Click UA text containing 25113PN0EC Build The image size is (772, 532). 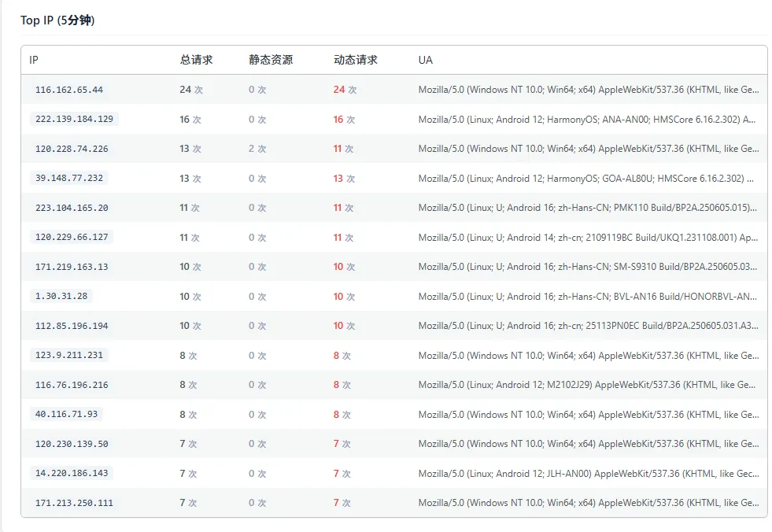(589, 326)
